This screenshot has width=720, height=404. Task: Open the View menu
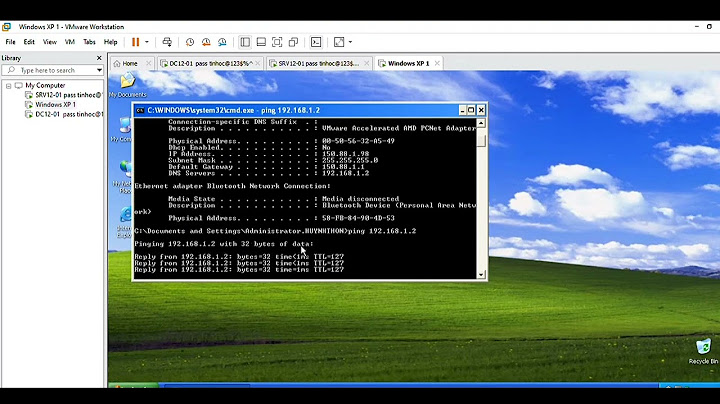[x=50, y=42]
